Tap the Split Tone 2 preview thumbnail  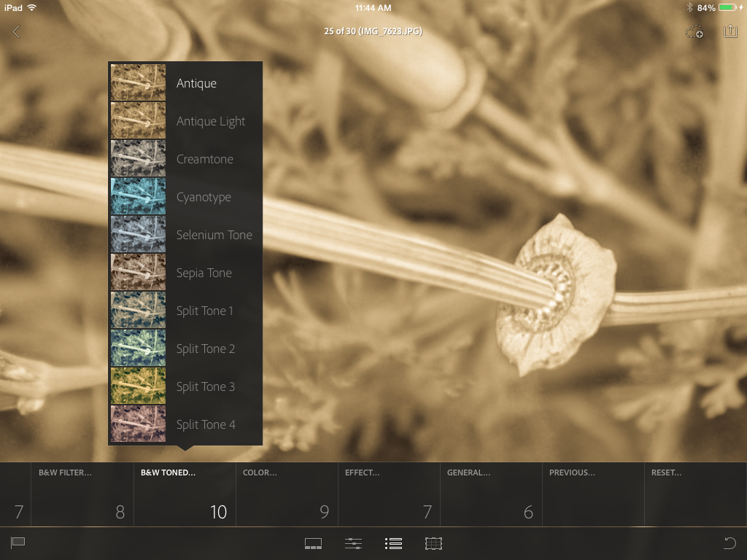click(x=138, y=348)
